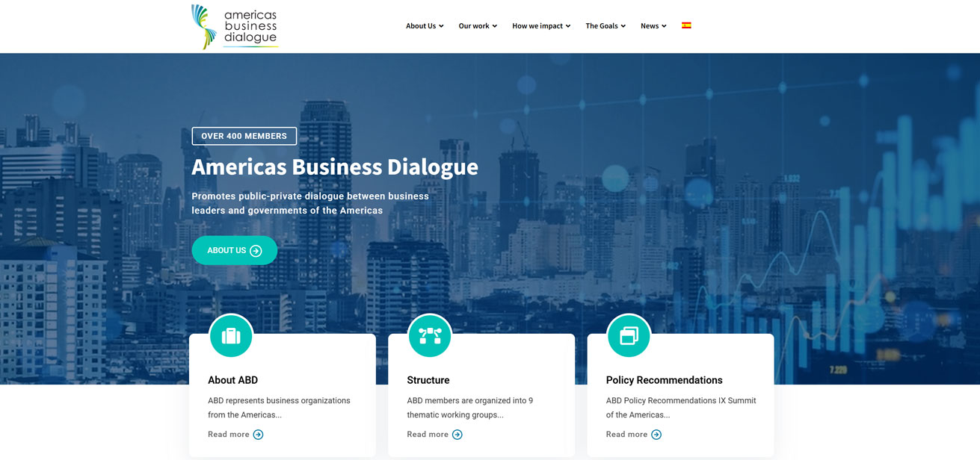Click the Structure diagram icon
This screenshot has width=980, height=460.
[x=430, y=336]
